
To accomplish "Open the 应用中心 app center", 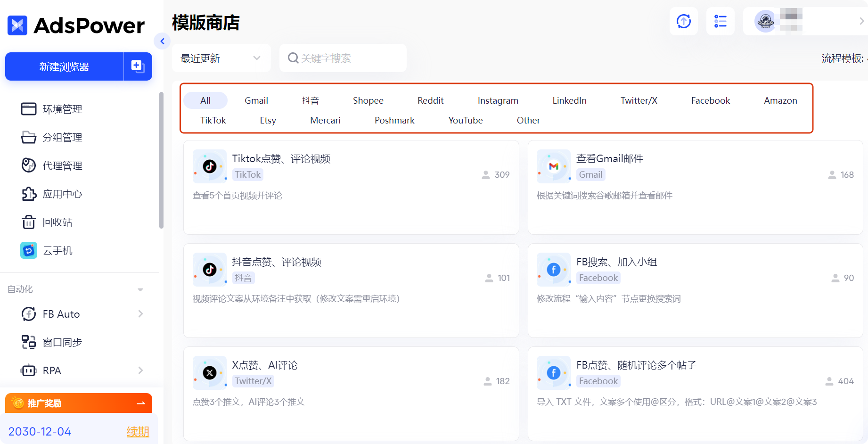I will pos(61,194).
